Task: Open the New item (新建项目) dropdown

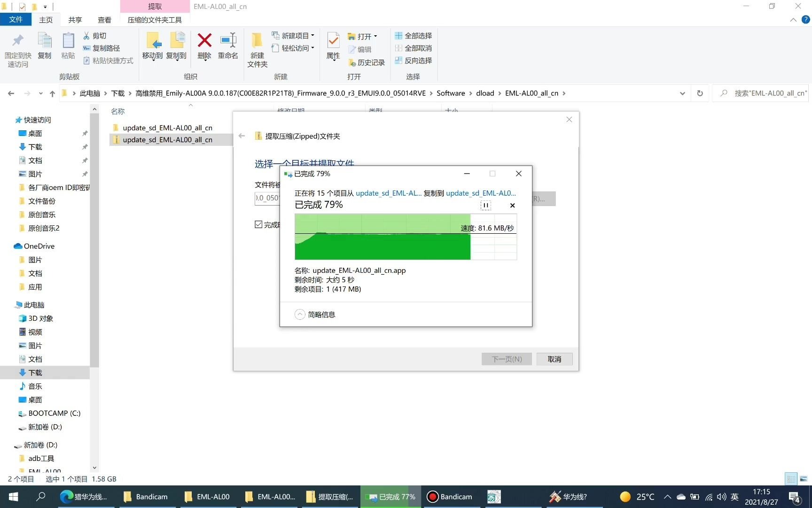Action: [293, 36]
